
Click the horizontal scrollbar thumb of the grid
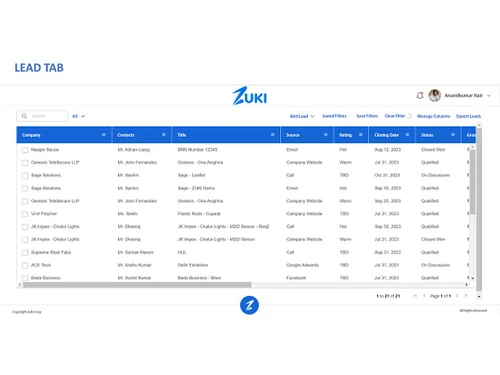(x=137, y=285)
